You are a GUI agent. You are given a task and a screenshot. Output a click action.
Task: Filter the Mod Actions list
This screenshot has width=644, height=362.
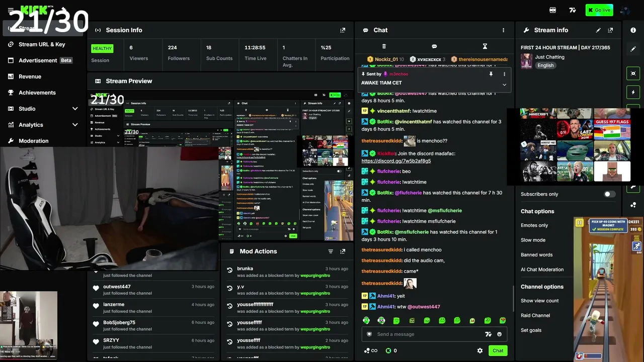(331, 251)
